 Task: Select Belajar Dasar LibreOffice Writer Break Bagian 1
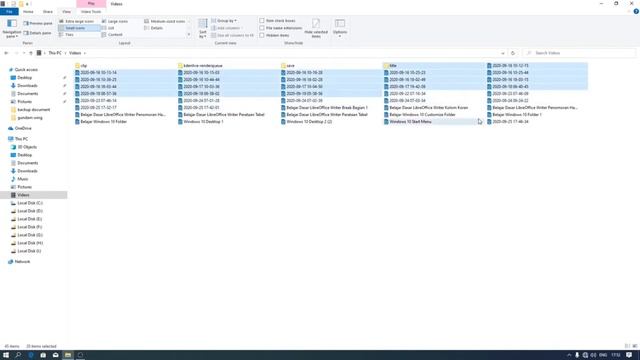(324, 108)
